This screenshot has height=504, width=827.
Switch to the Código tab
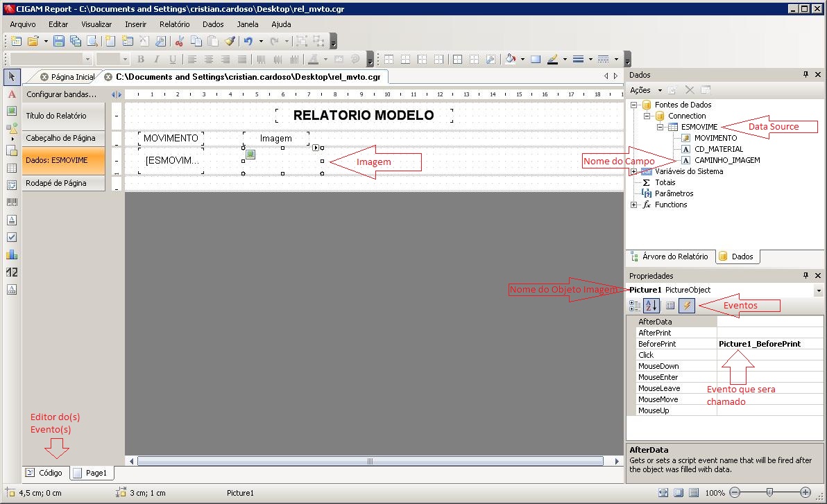pyautogui.click(x=44, y=473)
